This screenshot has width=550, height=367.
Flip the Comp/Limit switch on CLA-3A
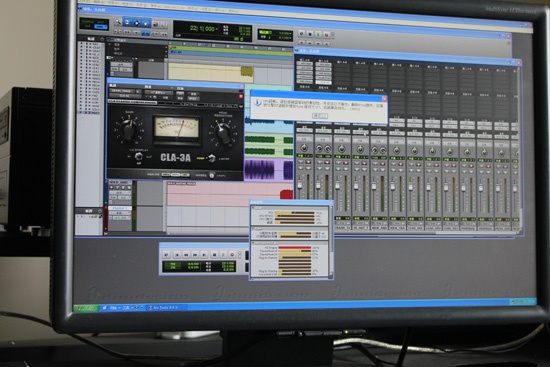(x=211, y=158)
